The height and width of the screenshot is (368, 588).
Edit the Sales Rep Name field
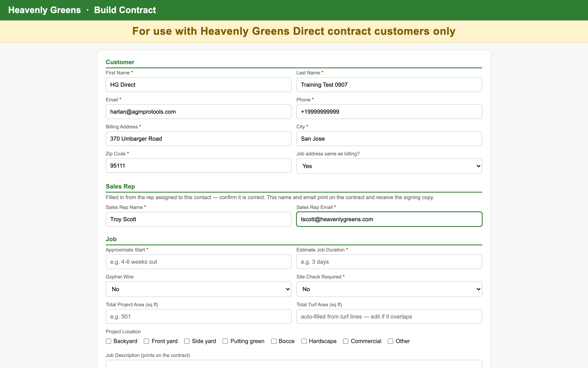(198, 219)
